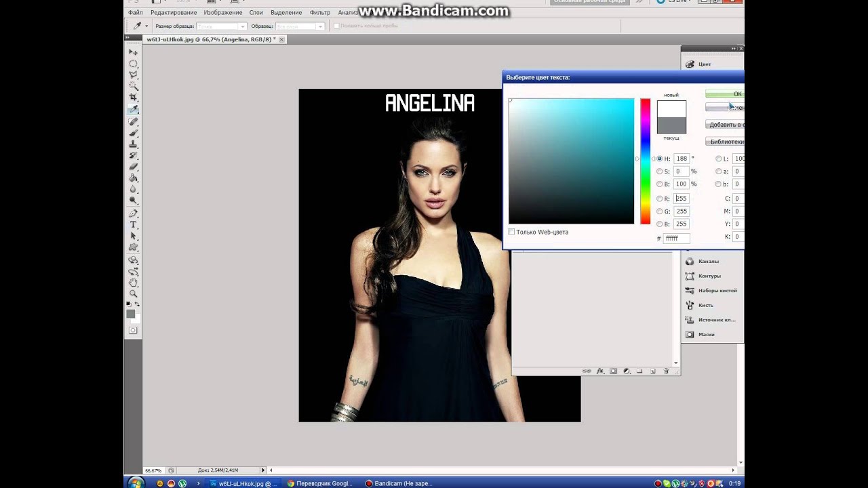Select the Lab a radio button
Viewport: 868px width, 488px height.
pyautogui.click(x=718, y=171)
